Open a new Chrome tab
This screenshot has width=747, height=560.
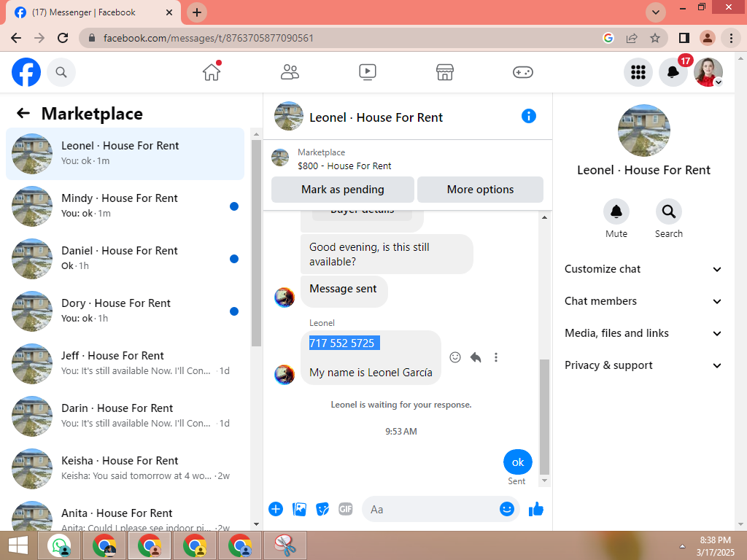tap(197, 12)
